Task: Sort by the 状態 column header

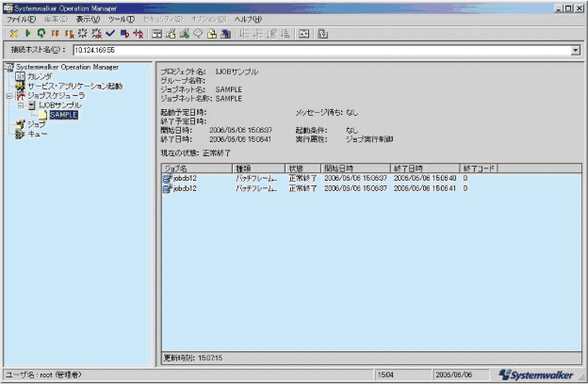Action: [303, 168]
